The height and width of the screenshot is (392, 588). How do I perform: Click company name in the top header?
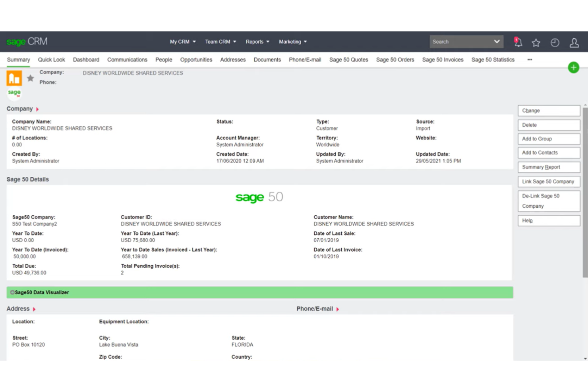[x=133, y=73]
